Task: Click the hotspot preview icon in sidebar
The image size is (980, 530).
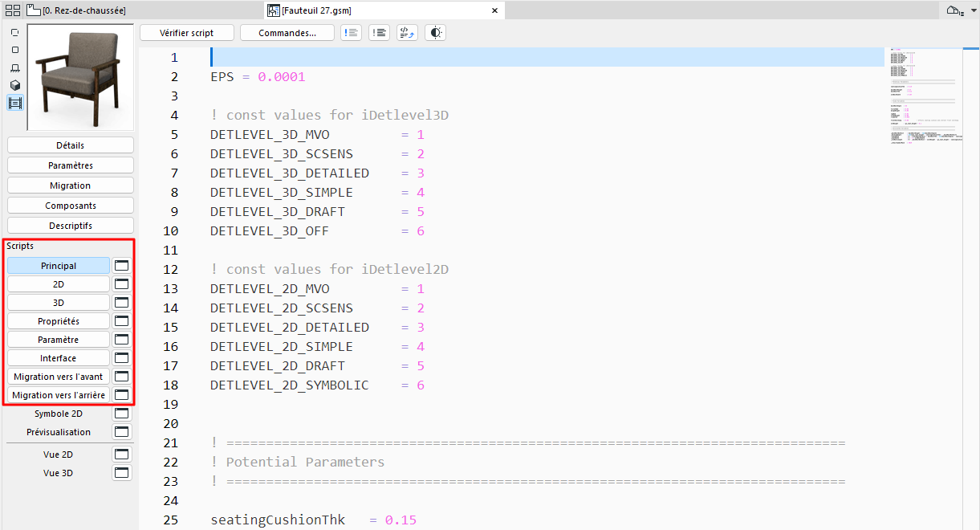Action: point(14,68)
